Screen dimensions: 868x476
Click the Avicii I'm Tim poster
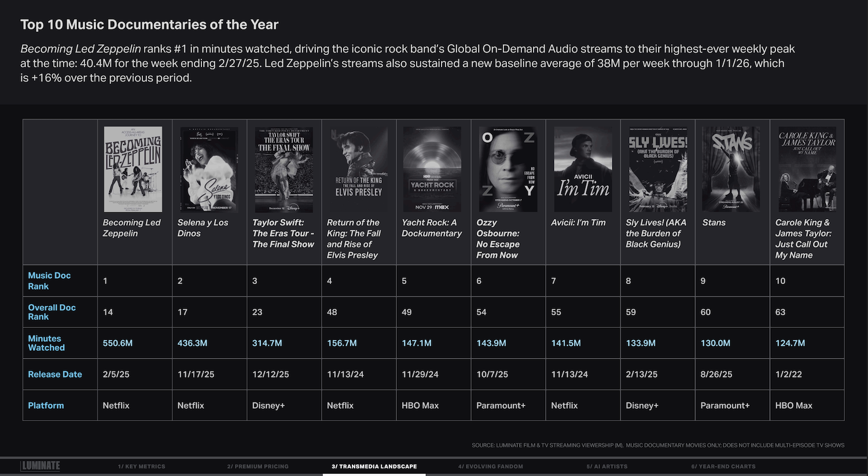click(583, 169)
